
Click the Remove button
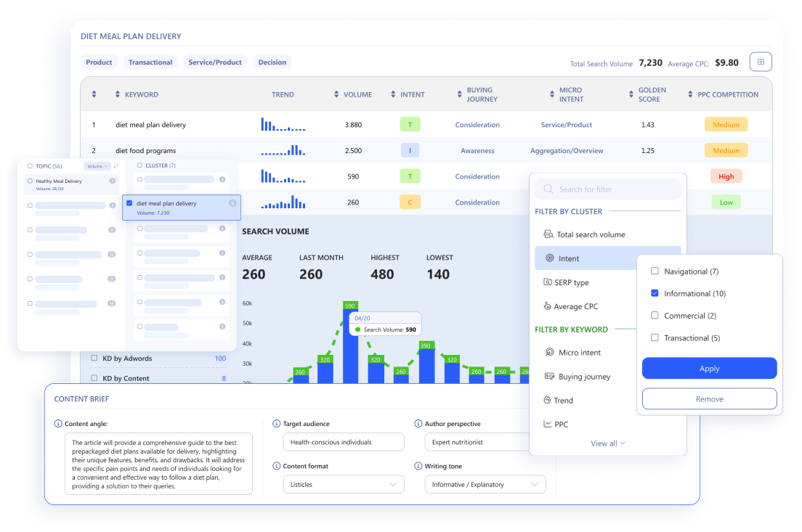(x=709, y=398)
